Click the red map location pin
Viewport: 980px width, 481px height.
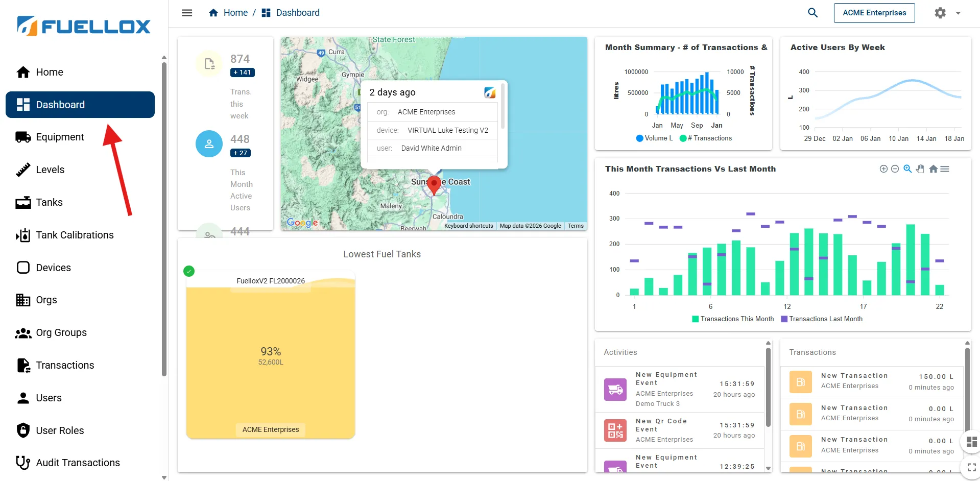(x=434, y=185)
